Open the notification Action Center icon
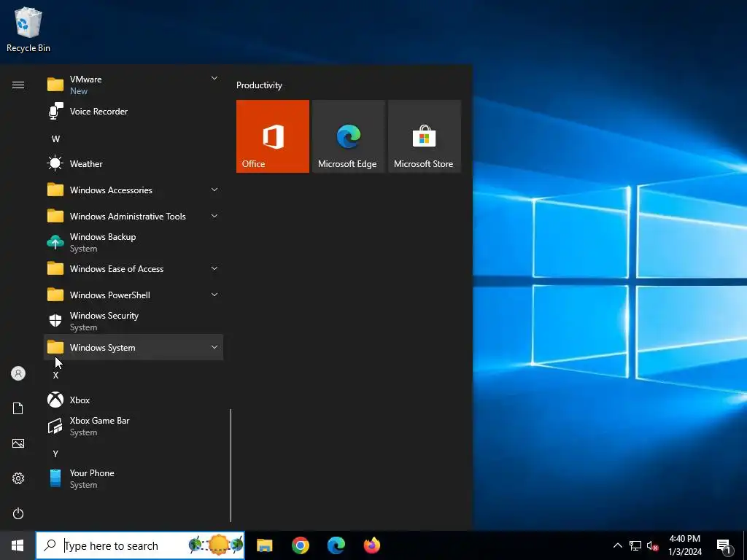This screenshot has height=560, width=747. click(x=724, y=545)
